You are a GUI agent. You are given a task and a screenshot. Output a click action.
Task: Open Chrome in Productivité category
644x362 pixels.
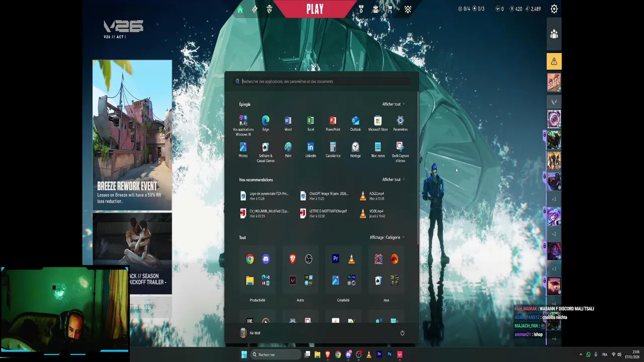[x=250, y=259]
